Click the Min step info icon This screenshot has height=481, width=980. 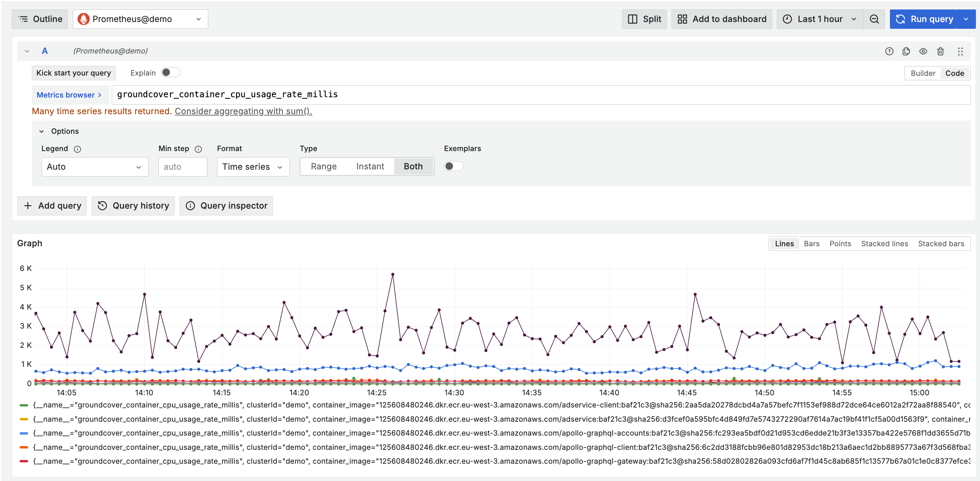click(x=198, y=149)
